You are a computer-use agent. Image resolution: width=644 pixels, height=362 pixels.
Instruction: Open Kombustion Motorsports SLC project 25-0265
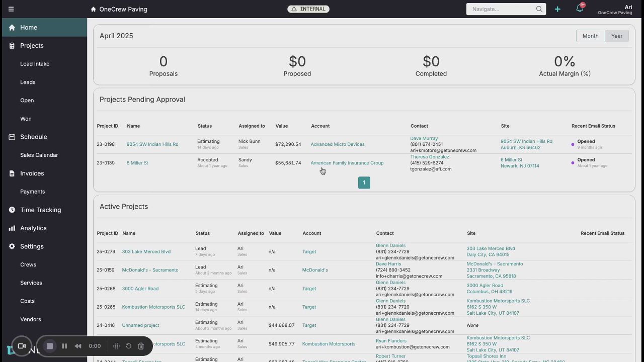click(x=153, y=307)
